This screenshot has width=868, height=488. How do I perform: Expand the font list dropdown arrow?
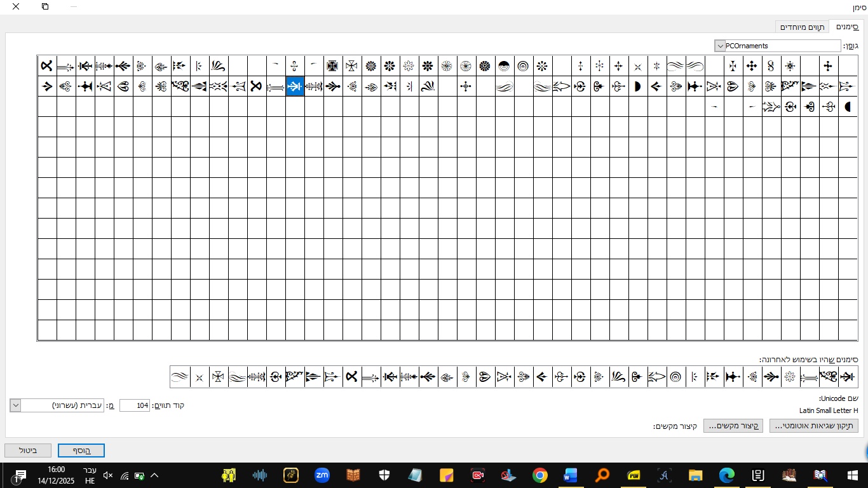[x=720, y=46]
